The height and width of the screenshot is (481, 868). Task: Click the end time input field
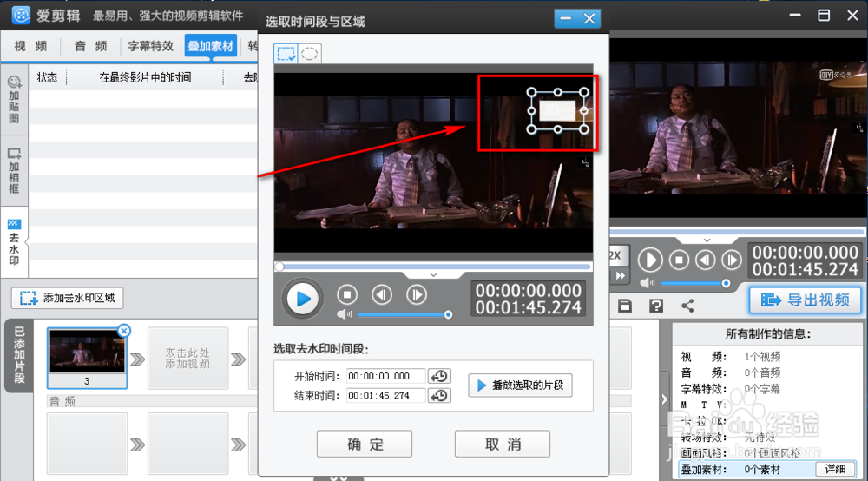coord(386,396)
